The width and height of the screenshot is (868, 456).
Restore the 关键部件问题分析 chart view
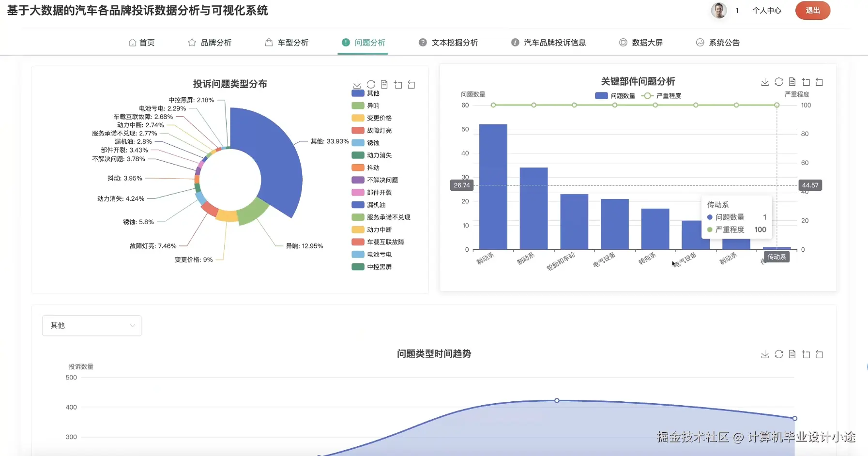point(819,82)
